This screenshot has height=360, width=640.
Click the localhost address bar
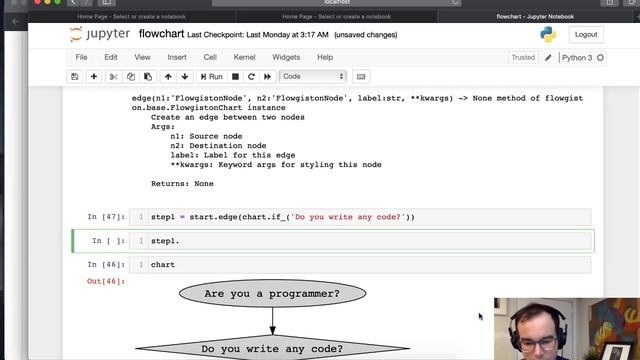(336, 2)
